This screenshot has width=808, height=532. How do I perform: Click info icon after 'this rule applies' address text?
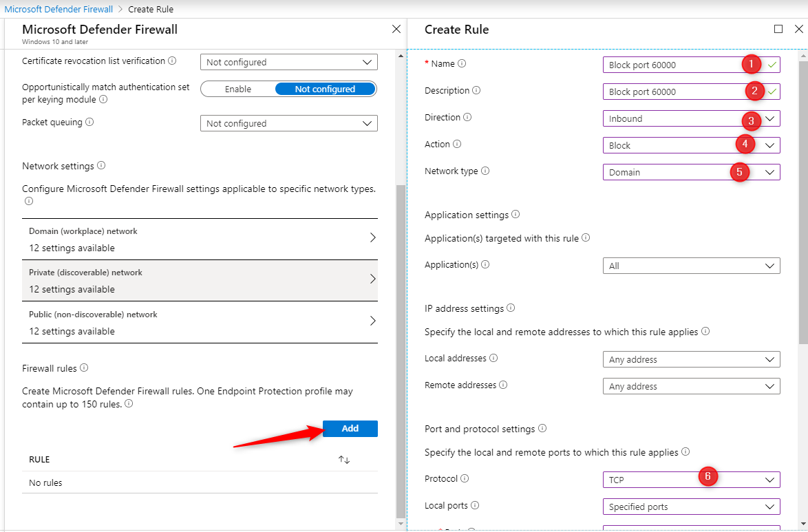pos(705,331)
